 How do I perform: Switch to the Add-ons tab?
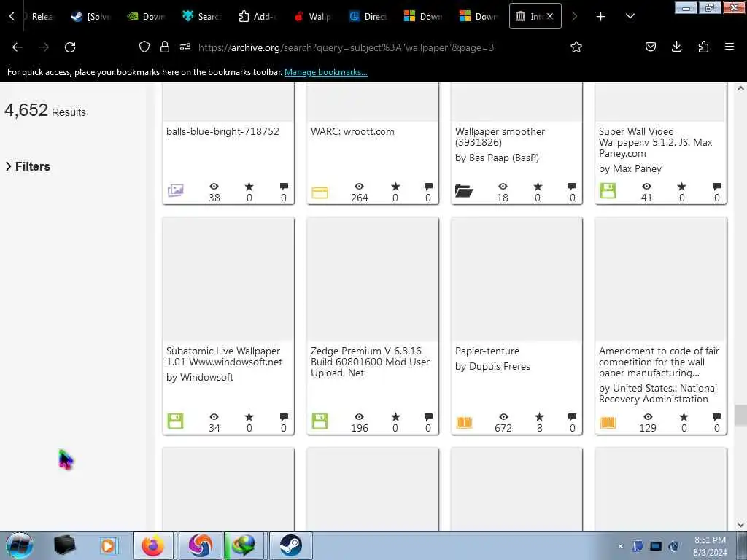click(x=258, y=16)
